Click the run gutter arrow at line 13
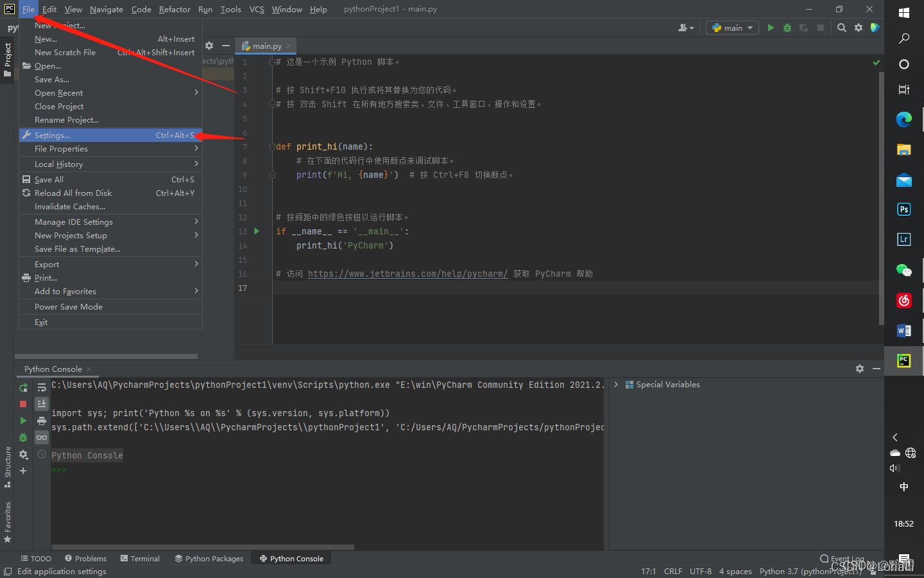Viewport: 924px width, 578px height. click(x=257, y=231)
